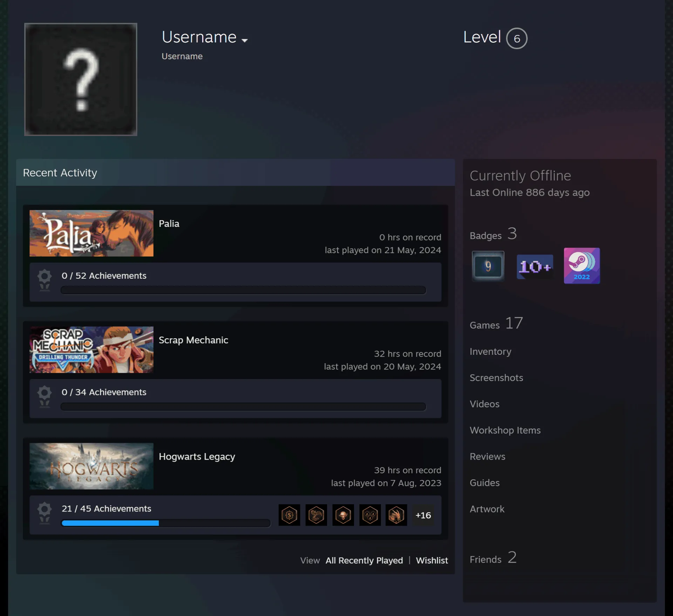This screenshot has width=673, height=616.
Task: Open the Years of Service 9 badge
Action: 488,266
